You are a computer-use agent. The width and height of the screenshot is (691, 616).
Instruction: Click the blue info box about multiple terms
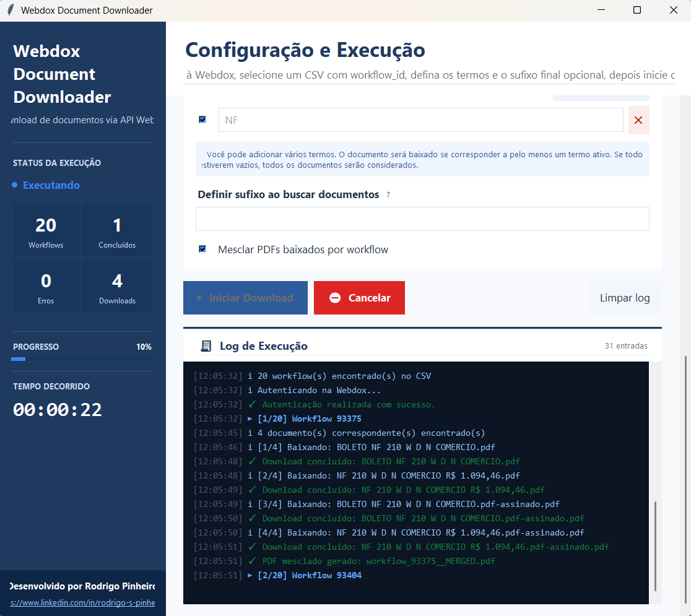click(422, 160)
